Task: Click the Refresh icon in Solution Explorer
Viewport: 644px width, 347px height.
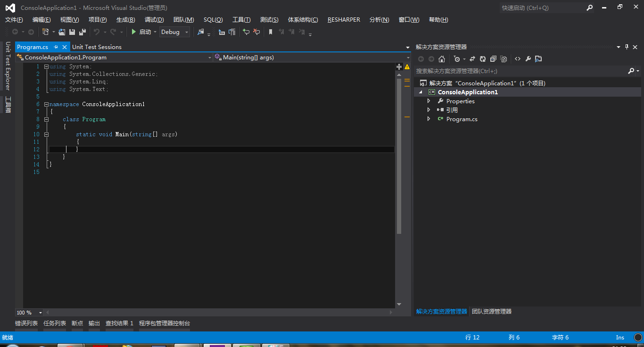Action: (x=483, y=59)
